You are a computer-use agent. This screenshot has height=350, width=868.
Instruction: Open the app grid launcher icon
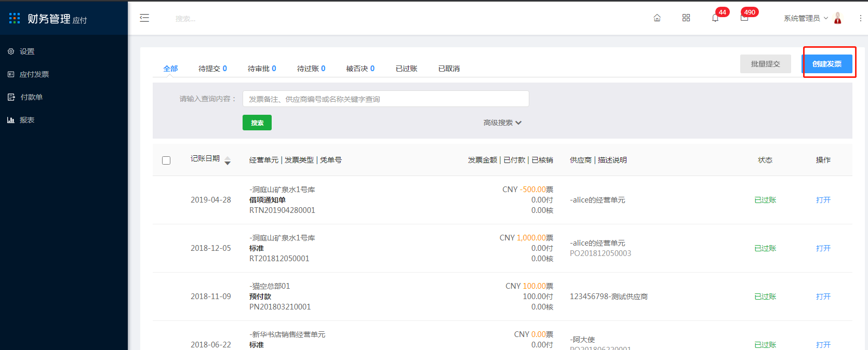(x=15, y=18)
